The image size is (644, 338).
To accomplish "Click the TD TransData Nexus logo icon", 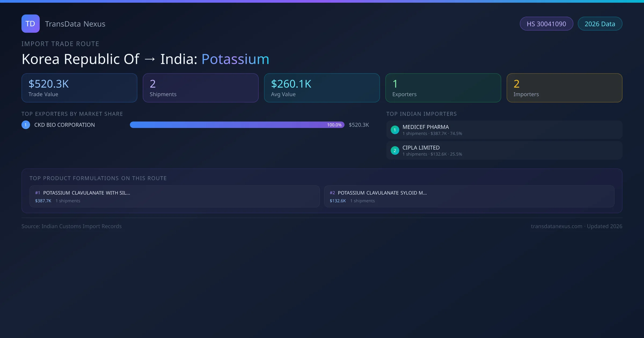I will (30, 24).
